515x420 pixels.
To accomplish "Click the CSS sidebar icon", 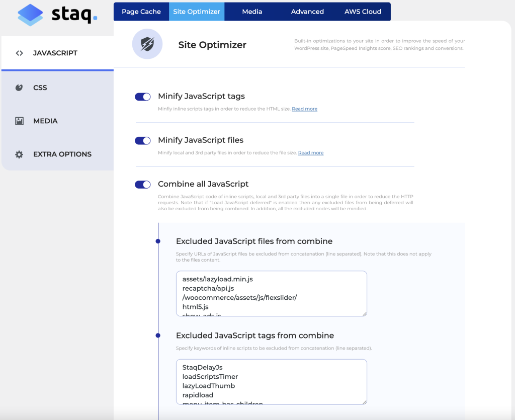I will 19,88.
